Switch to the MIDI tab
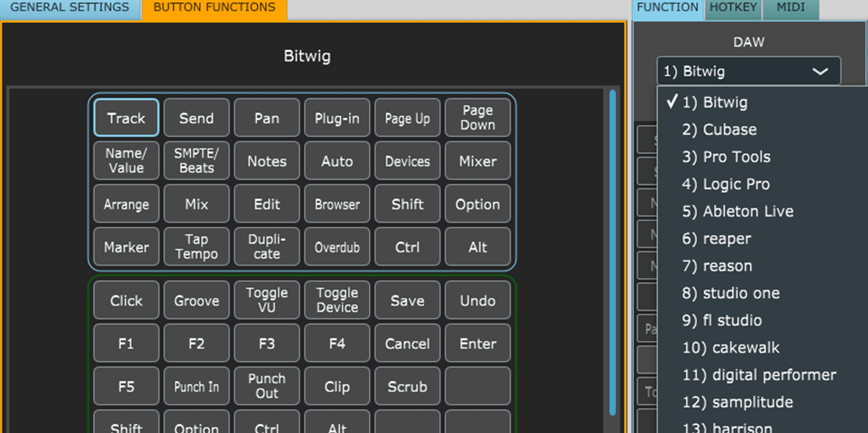Screen dimensions: 868x433 [x=791, y=8]
